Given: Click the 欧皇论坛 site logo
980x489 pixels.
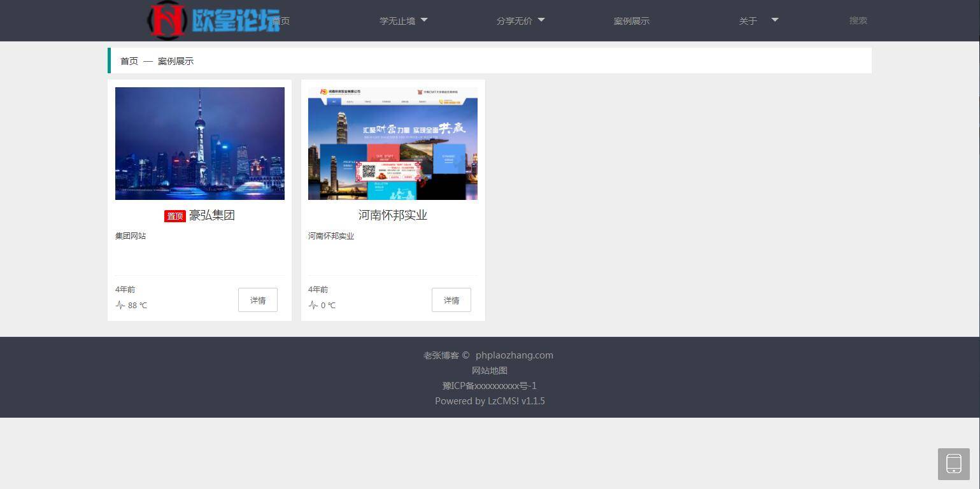Looking at the screenshot, I should coord(217,20).
